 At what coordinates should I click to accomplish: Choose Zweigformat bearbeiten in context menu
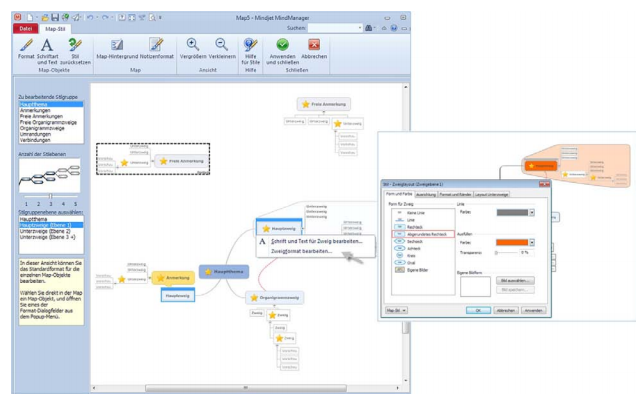[316, 251]
